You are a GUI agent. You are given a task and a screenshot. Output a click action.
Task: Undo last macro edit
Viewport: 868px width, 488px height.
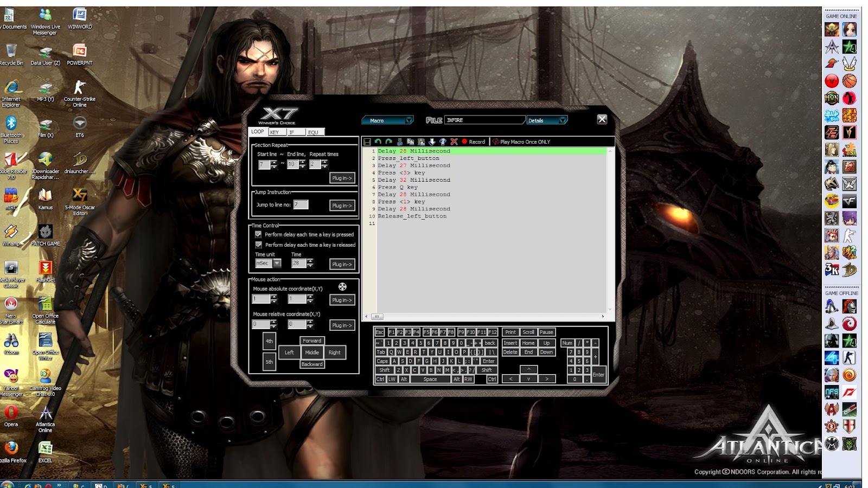pyautogui.click(x=378, y=142)
